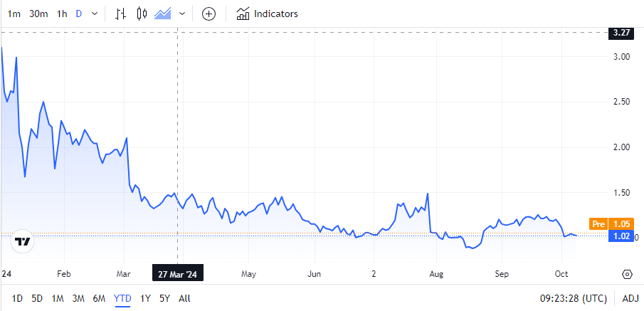Toggle the 1m time interval
The width and height of the screenshot is (644, 311).
(x=14, y=14)
